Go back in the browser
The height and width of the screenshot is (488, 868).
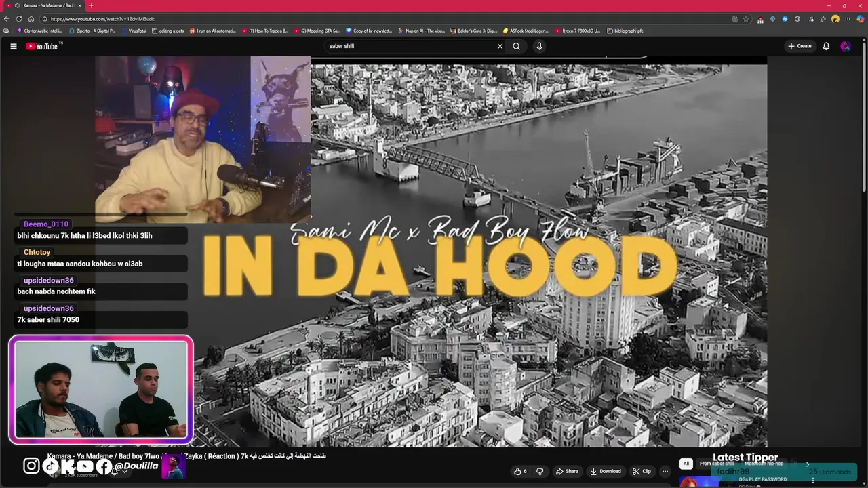tap(7, 19)
